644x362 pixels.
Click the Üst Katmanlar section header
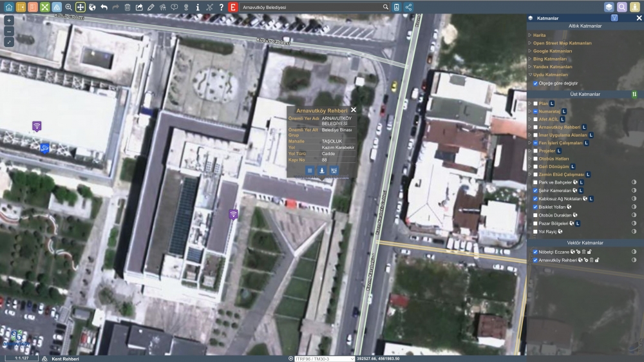click(585, 94)
